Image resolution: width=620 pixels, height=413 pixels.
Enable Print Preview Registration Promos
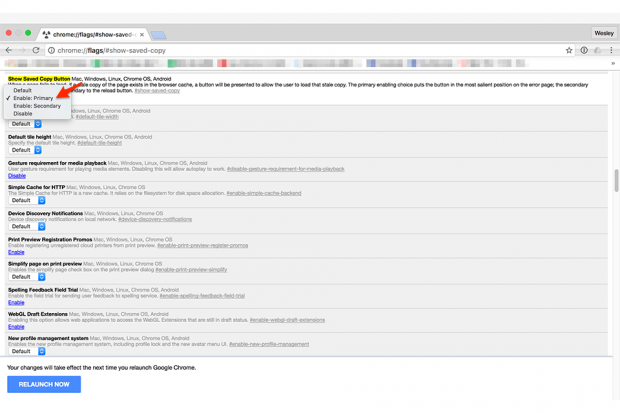16,252
